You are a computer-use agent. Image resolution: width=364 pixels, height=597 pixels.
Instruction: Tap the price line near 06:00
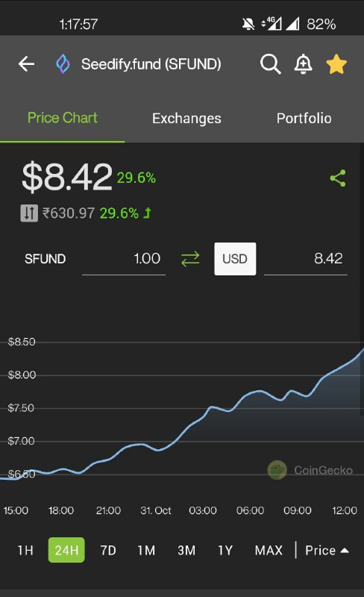pos(249,394)
